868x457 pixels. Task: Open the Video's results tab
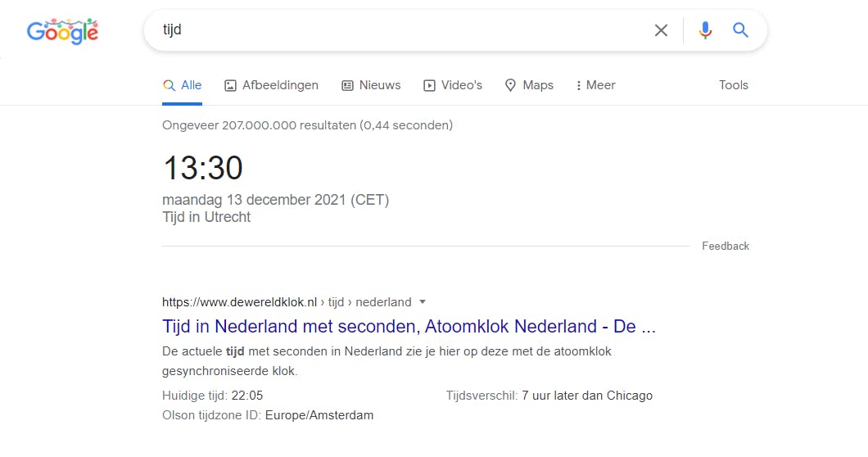pos(453,85)
